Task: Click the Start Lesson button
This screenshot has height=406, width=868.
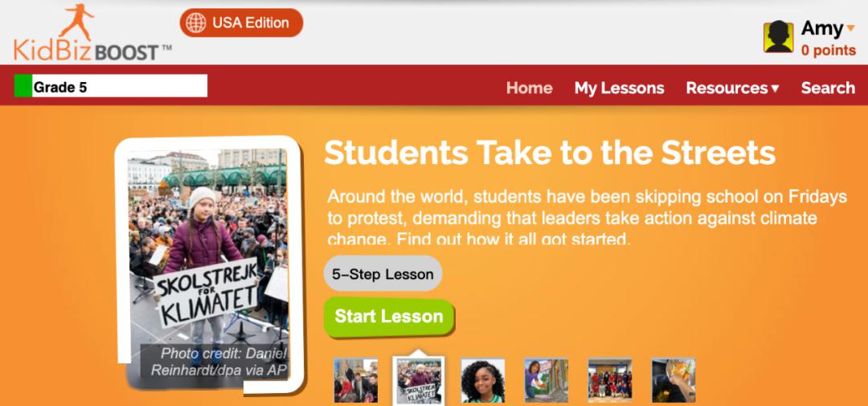Action: pyautogui.click(x=389, y=317)
